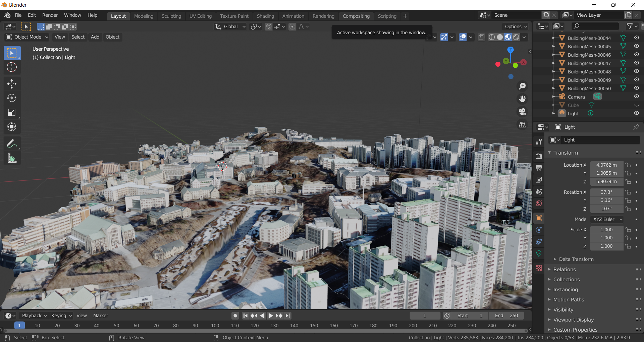Expand the Viewport Display panel

coord(574,320)
